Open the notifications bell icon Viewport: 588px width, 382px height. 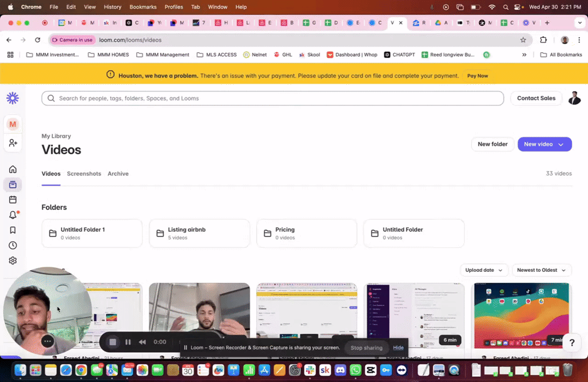pyautogui.click(x=13, y=215)
